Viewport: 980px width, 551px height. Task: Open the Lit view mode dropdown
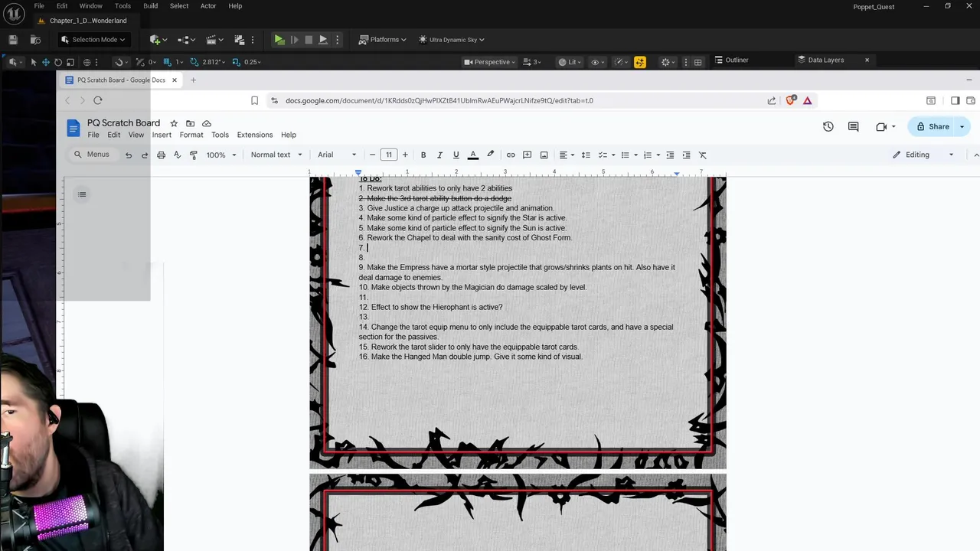[x=571, y=62]
